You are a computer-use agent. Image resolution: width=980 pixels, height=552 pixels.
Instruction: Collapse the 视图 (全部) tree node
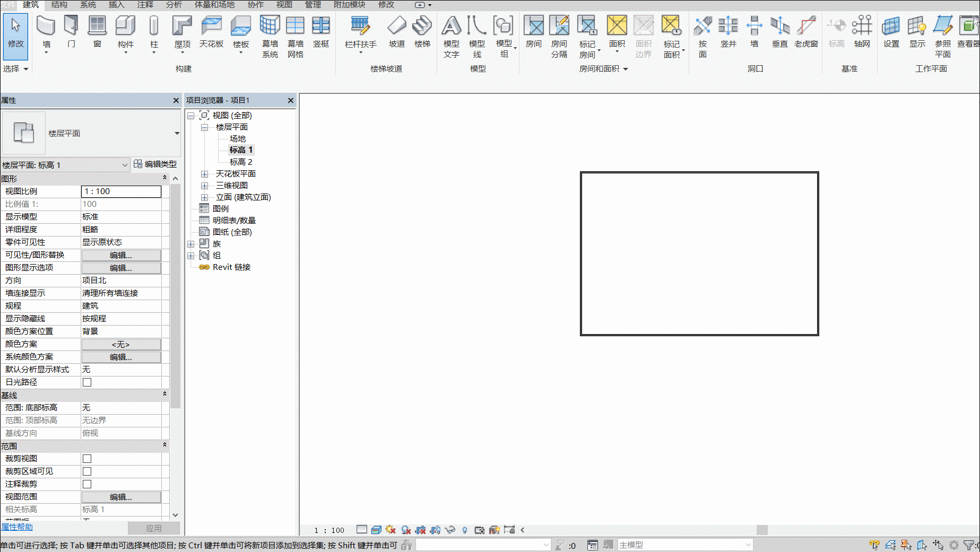191,116
